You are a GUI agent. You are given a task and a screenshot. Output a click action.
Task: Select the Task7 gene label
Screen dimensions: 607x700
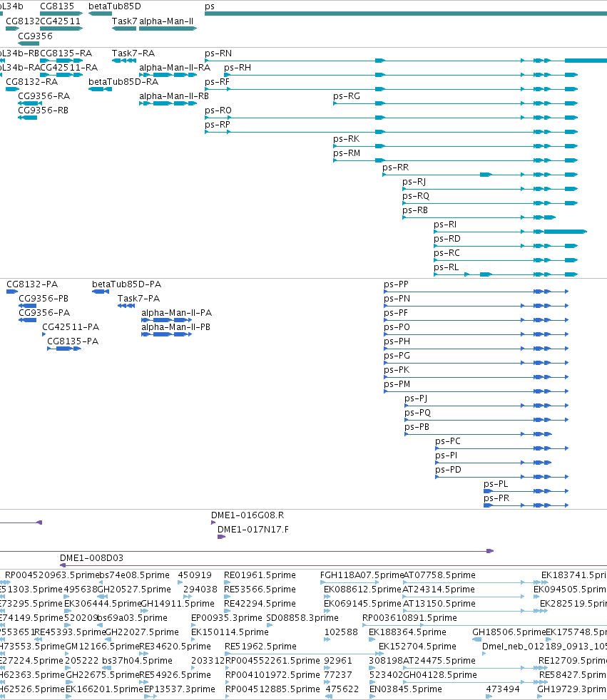coord(124,21)
